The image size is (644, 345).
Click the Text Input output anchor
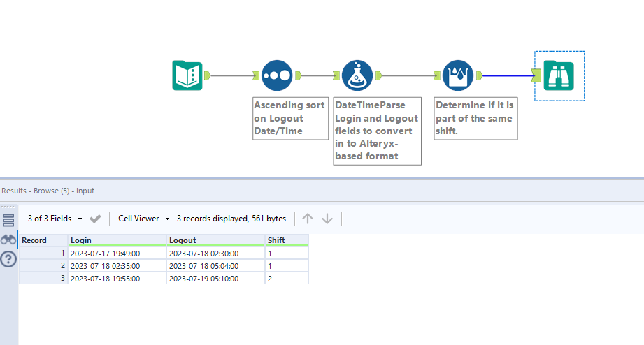click(x=208, y=75)
